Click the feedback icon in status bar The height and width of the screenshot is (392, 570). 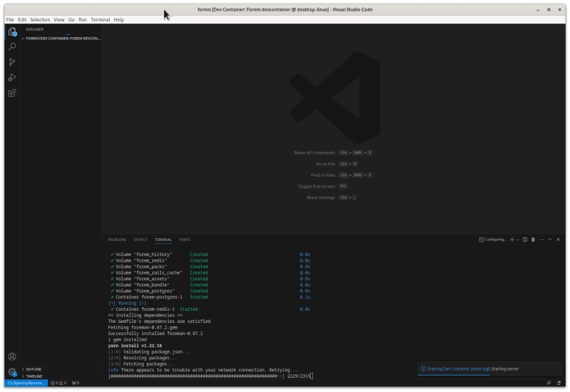(x=549, y=383)
